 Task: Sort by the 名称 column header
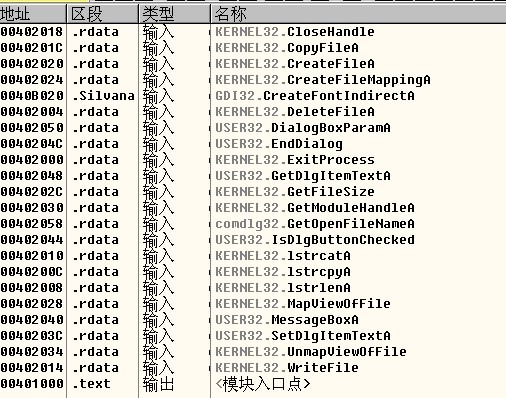coord(359,14)
